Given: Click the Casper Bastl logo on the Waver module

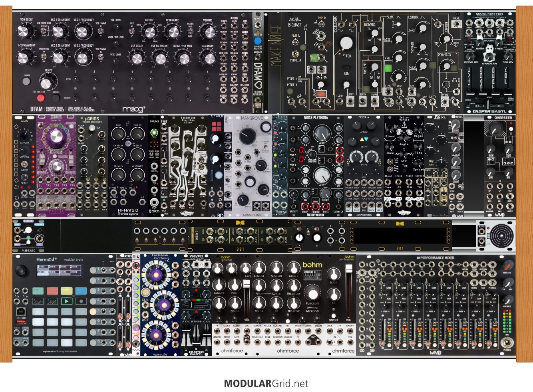Looking at the screenshot, I should coord(196,352).
